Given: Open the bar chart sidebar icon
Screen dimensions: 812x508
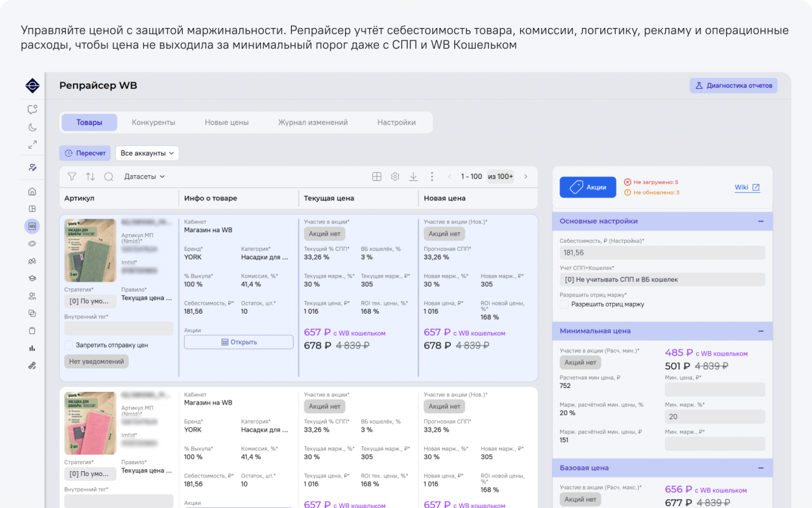Looking at the screenshot, I should [x=32, y=348].
